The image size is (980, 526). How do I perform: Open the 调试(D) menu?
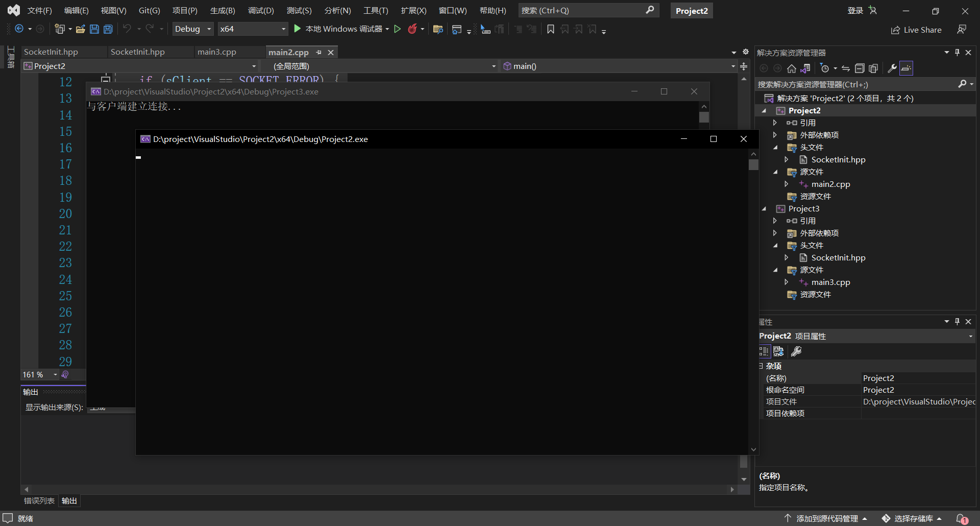(x=260, y=11)
